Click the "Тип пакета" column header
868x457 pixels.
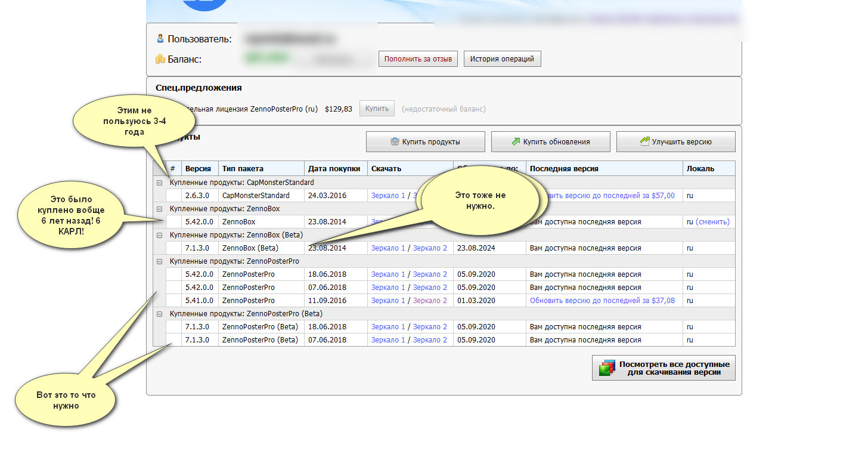pyautogui.click(x=243, y=169)
